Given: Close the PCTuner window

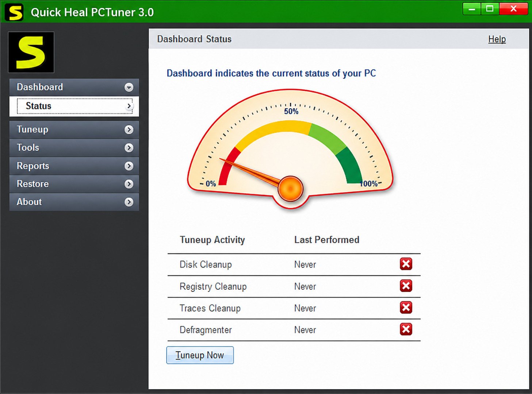Looking at the screenshot, I should (x=513, y=9).
